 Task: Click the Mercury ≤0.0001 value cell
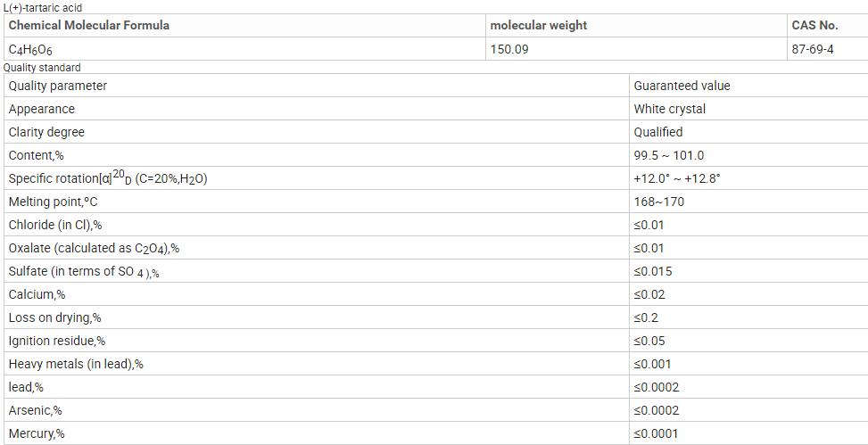point(656,433)
